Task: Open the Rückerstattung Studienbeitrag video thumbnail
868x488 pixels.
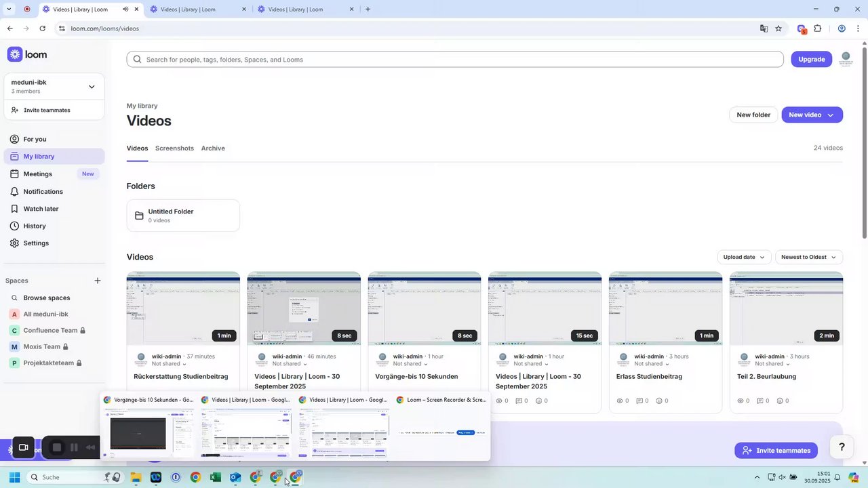Action: coord(183,308)
